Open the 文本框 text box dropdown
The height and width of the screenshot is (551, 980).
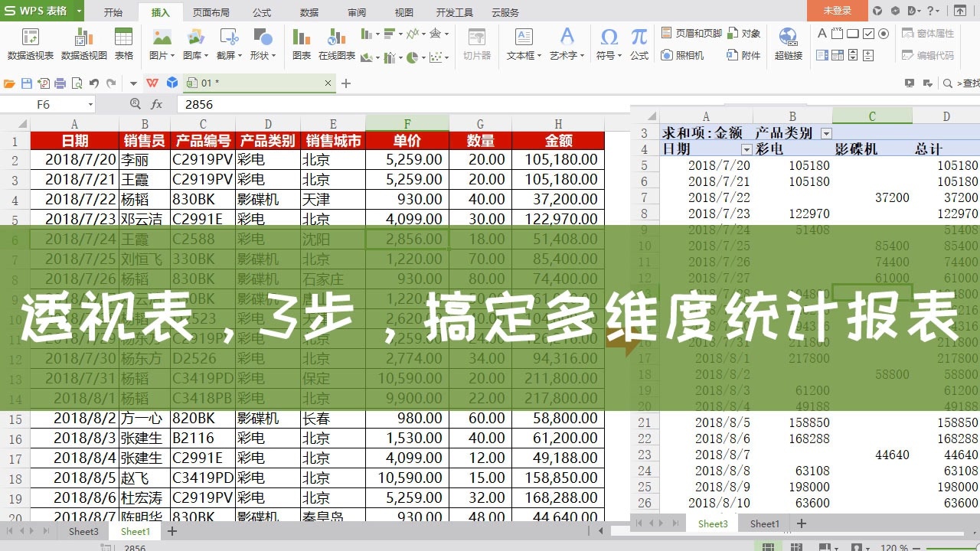(x=524, y=55)
